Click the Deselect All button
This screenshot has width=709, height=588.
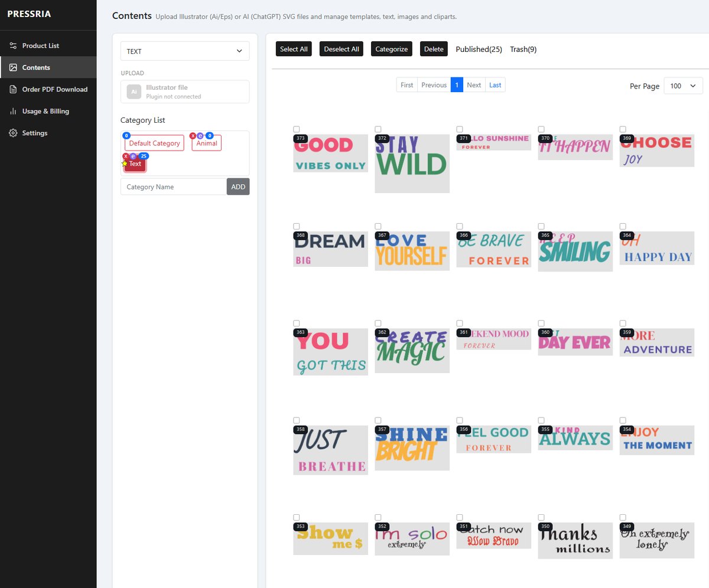[x=342, y=49]
